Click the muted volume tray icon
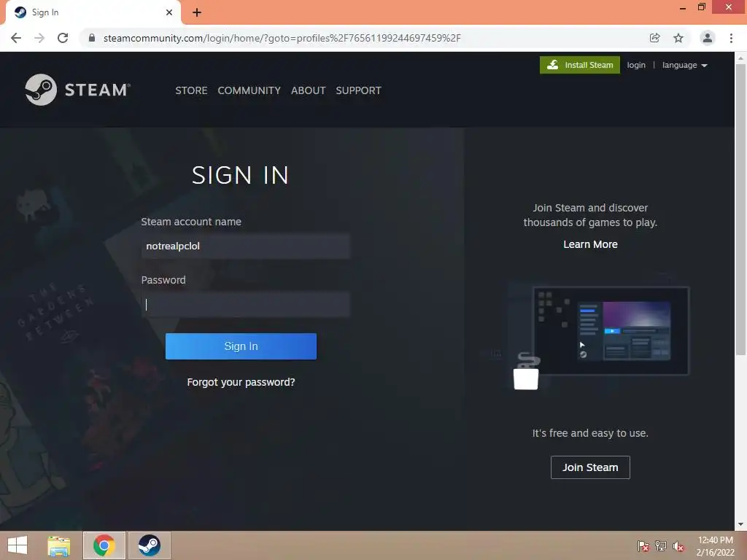This screenshot has width=747, height=560. click(x=678, y=546)
